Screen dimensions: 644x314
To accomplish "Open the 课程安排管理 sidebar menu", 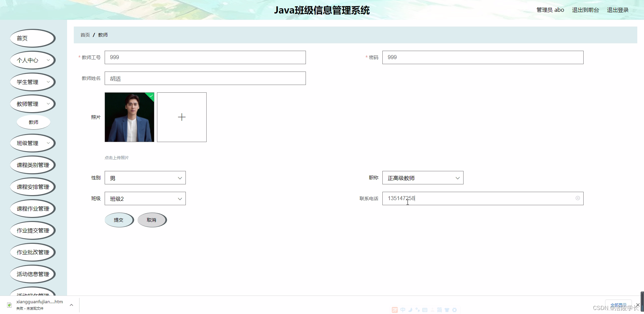I will (x=33, y=186).
